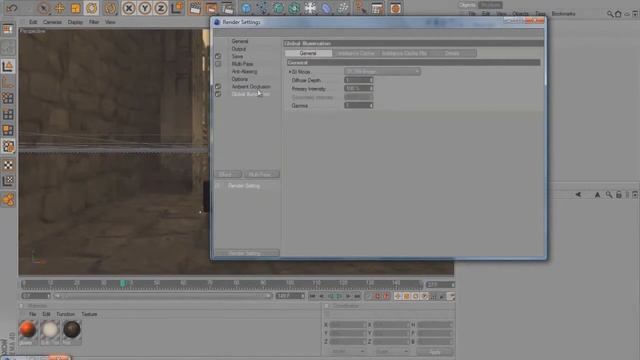The height and width of the screenshot is (360, 640).
Task: Open the viewport Edit menu
Action: [x=33, y=22]
